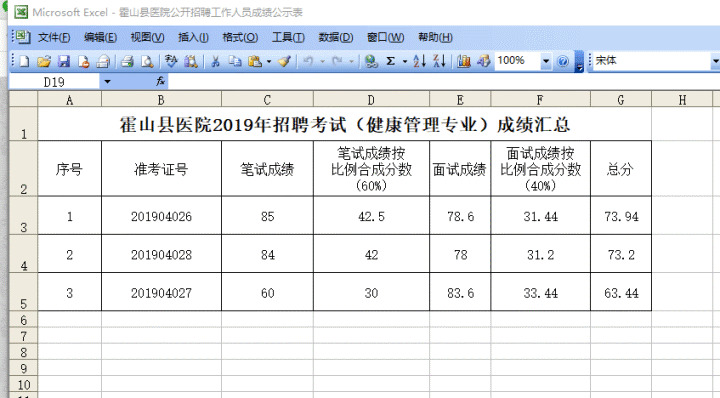Select cell with interview score 83.6

tap(460, 293)
